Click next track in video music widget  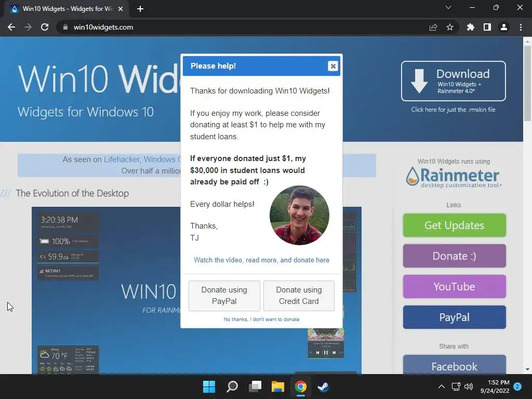click(334, 353)
